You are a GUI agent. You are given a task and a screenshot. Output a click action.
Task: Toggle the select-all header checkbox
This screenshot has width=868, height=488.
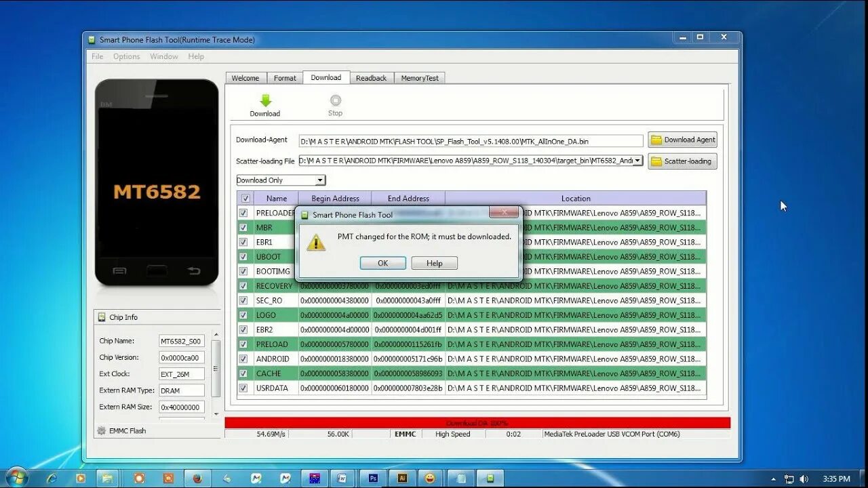click(x=245, y=199)
